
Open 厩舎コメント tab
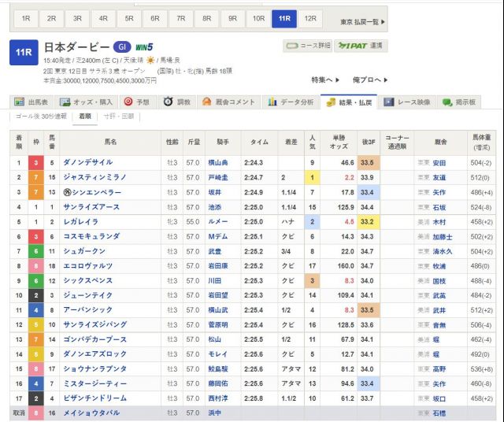[x=228, y=102]
